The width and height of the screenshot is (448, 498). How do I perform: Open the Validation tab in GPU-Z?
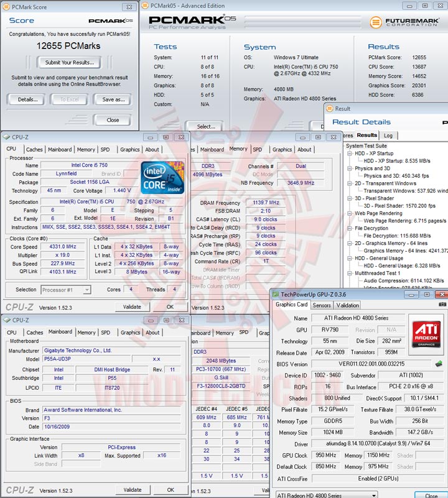coord(348,305)
